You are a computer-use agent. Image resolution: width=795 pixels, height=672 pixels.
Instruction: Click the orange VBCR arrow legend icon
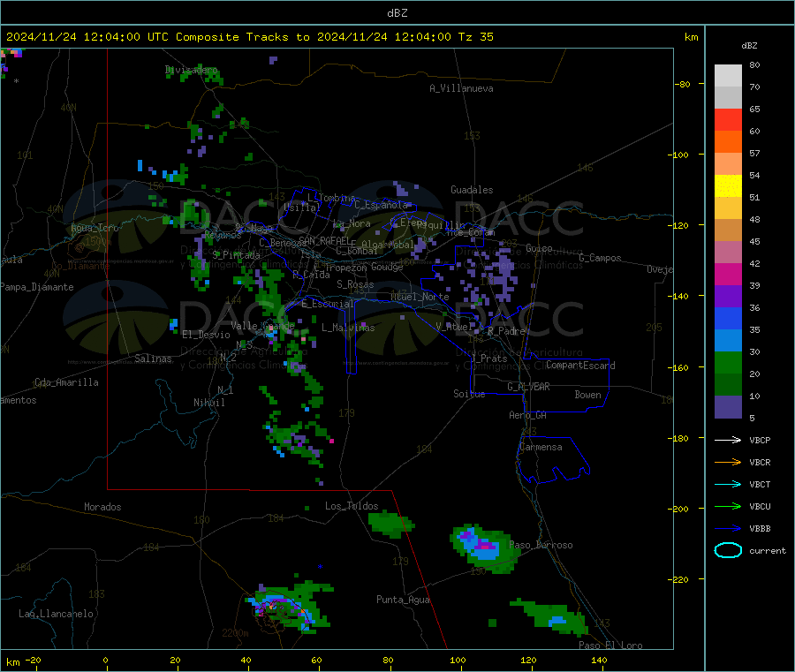(x=728, y=462)
